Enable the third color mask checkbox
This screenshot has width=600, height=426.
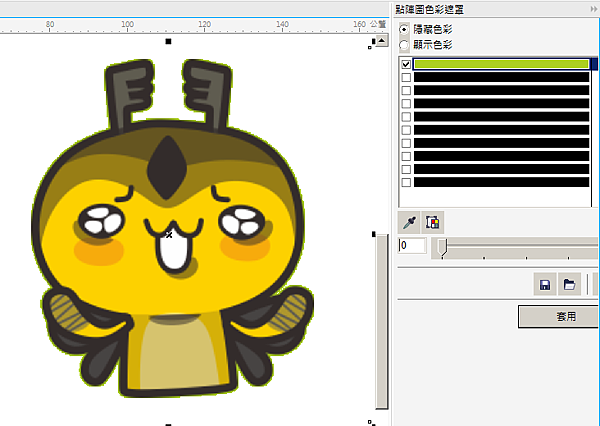[405, 90]
